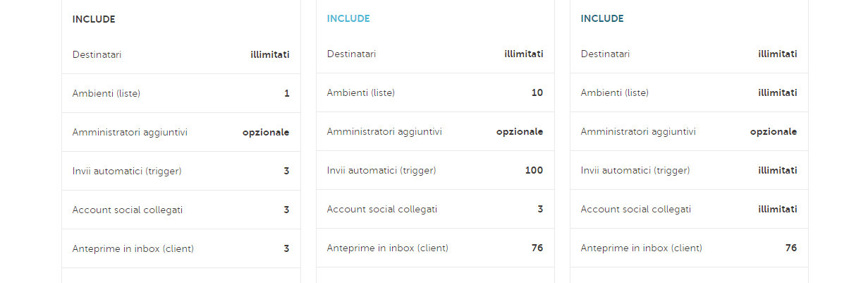
Task: Select Account social collegati in middle plan
Action: 436,209
